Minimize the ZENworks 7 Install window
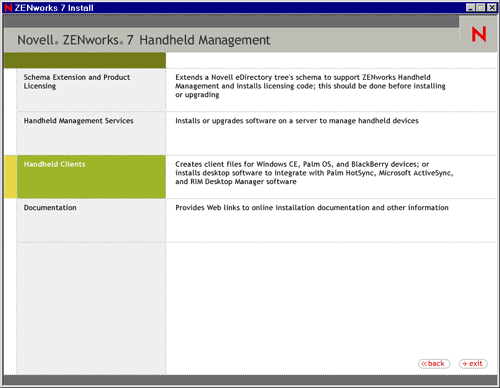The height and width of the screenshot is (388, 500). click(470, 7)
